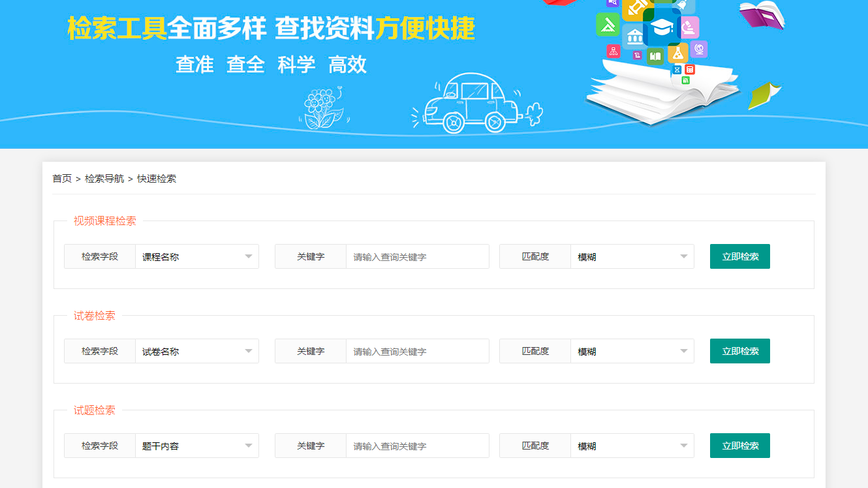Click the green open book icon

(x=655, y=56)
